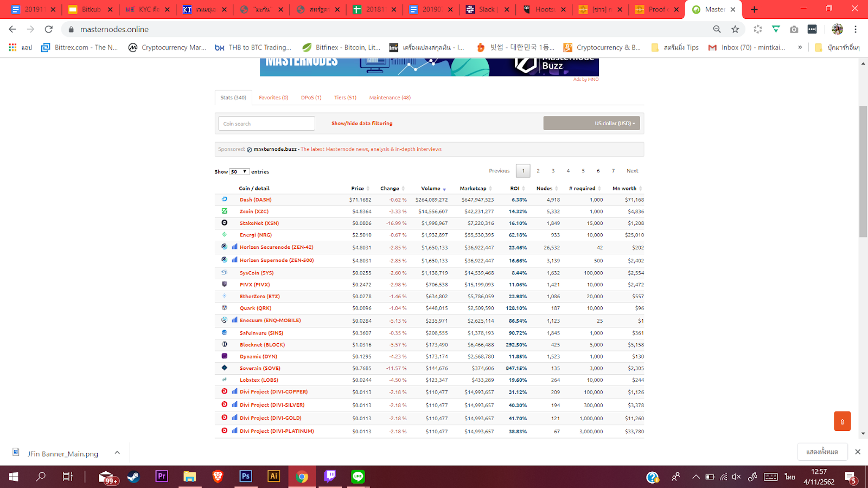The width and height of the screenshot is (868, 488).
Task: Open Adobe Illustrator from taskbar
Action: (x=274, y=477)
